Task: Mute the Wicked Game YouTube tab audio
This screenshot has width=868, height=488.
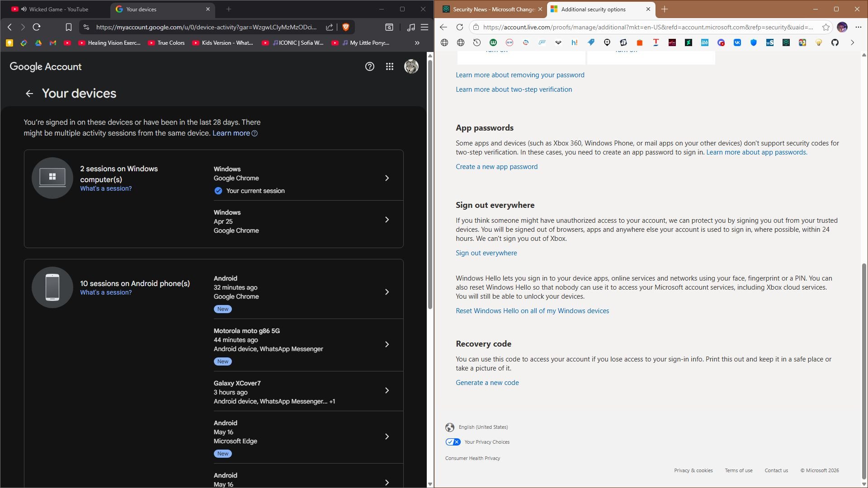Action: pos(24,9)
